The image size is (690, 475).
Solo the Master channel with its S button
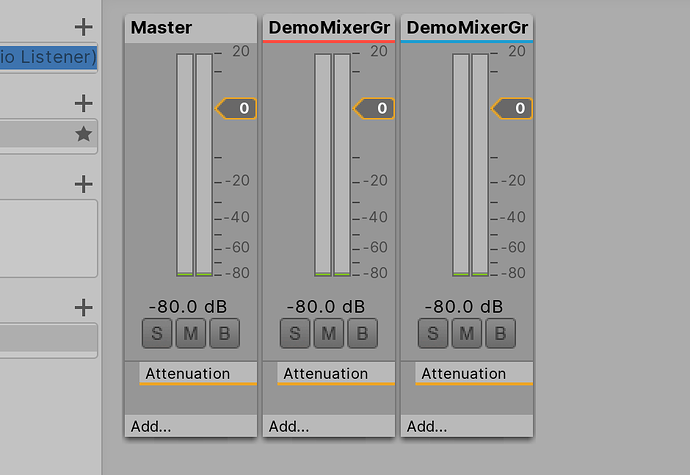157,333
